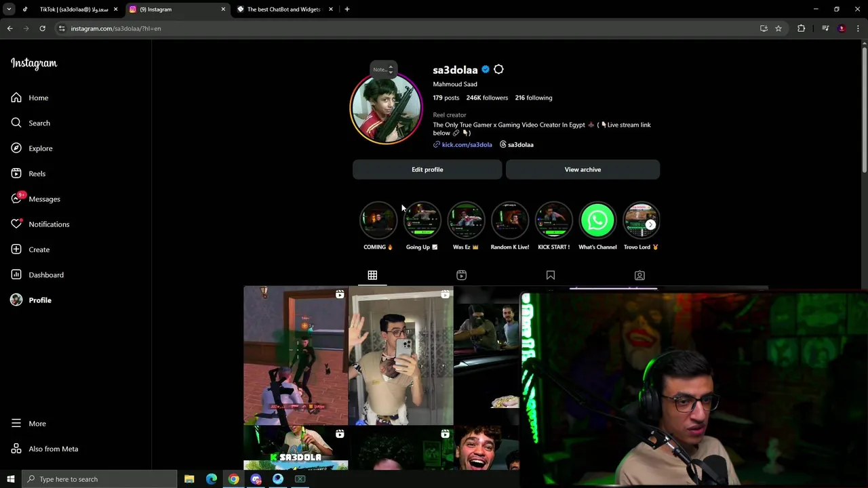Open the More menu

[28, 424]
